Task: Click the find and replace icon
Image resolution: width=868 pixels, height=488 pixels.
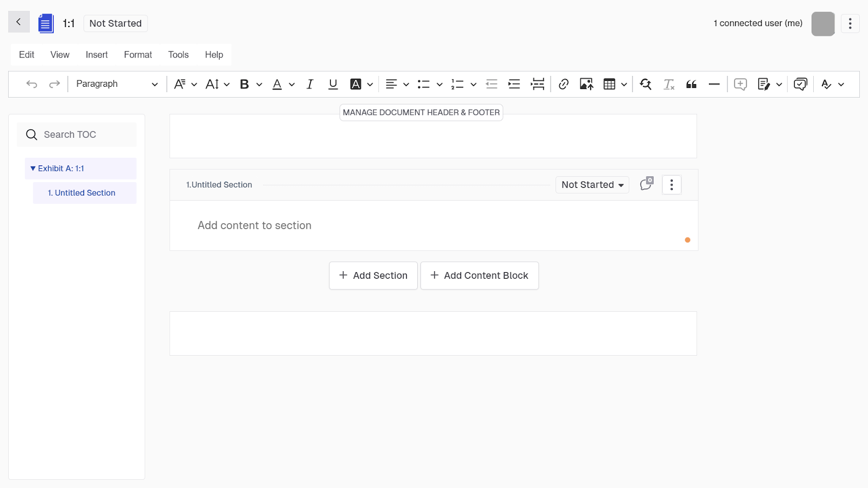Action: [646, 84]
